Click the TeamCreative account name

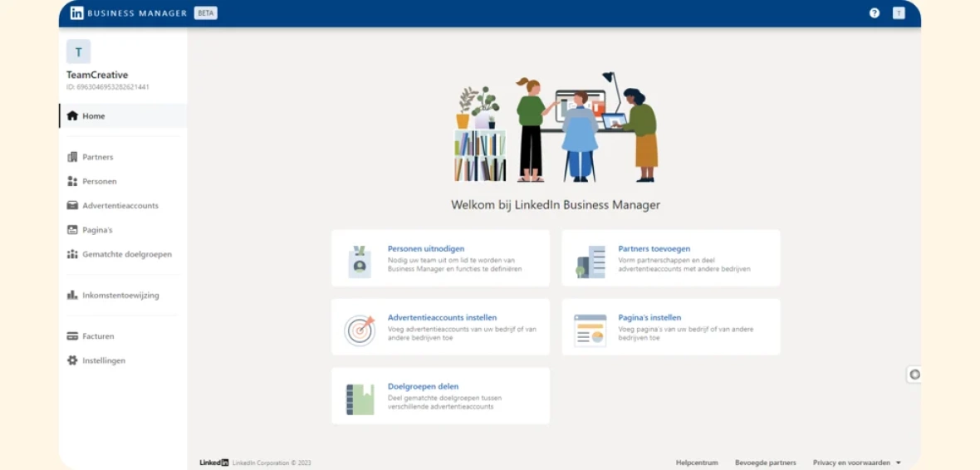coord(97,75)
